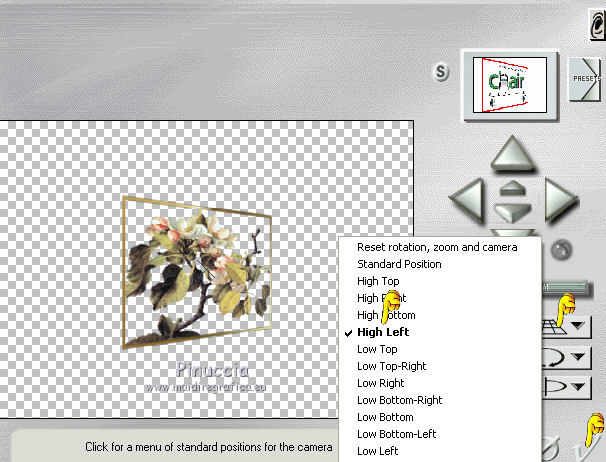Click the large right arrow
Image resolution: width=606 pixels, height=462 pixels.
pos(561,200)
